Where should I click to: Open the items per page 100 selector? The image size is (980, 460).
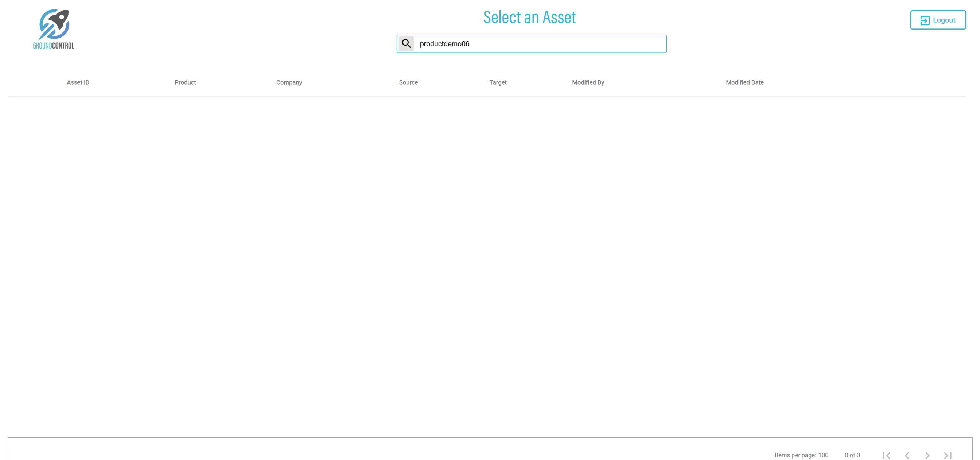point(823,455)
